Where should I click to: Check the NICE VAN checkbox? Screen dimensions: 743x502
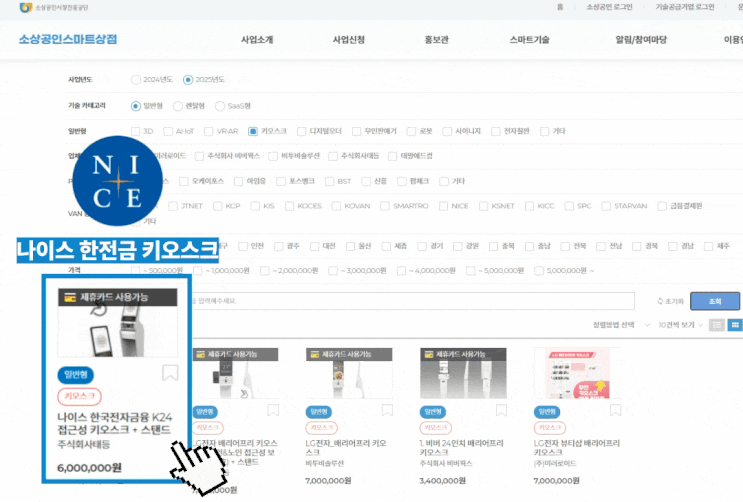pos(444,206)
